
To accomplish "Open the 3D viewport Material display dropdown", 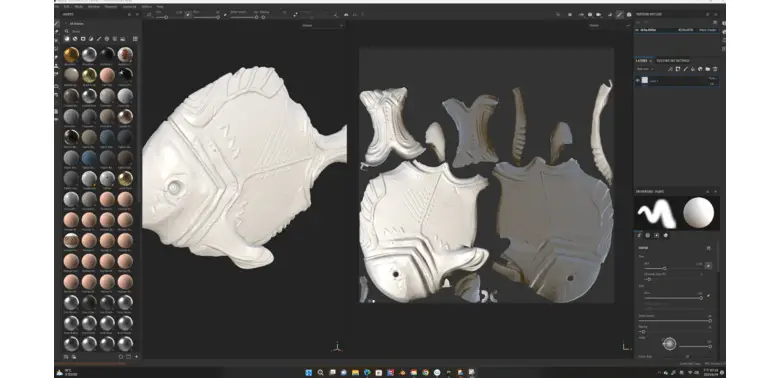I will pos(322,25).
